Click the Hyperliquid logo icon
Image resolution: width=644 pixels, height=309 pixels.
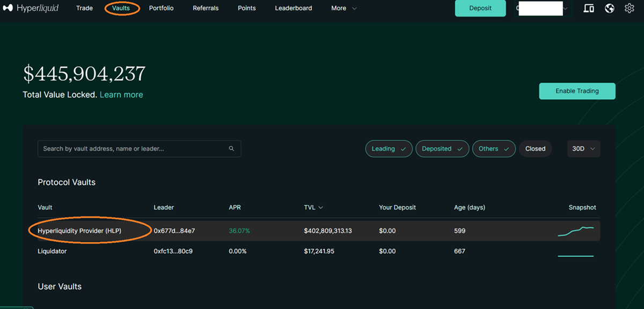[8, 9]
